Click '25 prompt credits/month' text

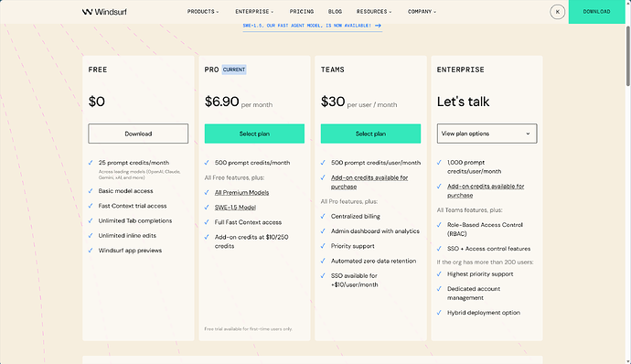point(134,163)
